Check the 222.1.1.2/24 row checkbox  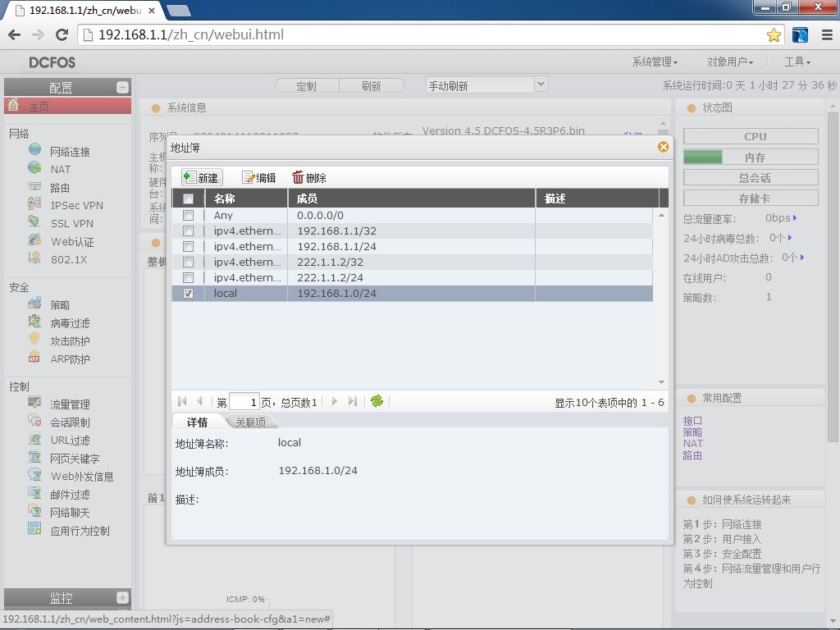coord(188,277)
